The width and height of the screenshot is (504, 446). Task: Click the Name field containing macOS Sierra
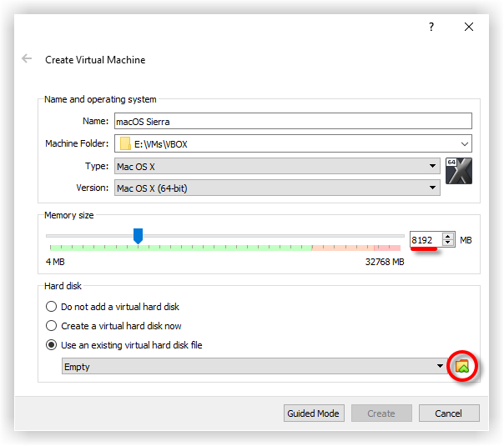tap(292, 122)
